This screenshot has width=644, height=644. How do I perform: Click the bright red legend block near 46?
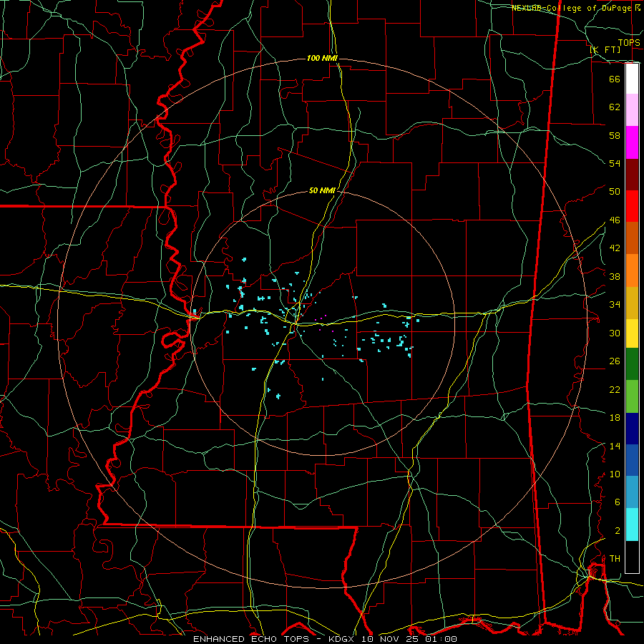(632, 206)
